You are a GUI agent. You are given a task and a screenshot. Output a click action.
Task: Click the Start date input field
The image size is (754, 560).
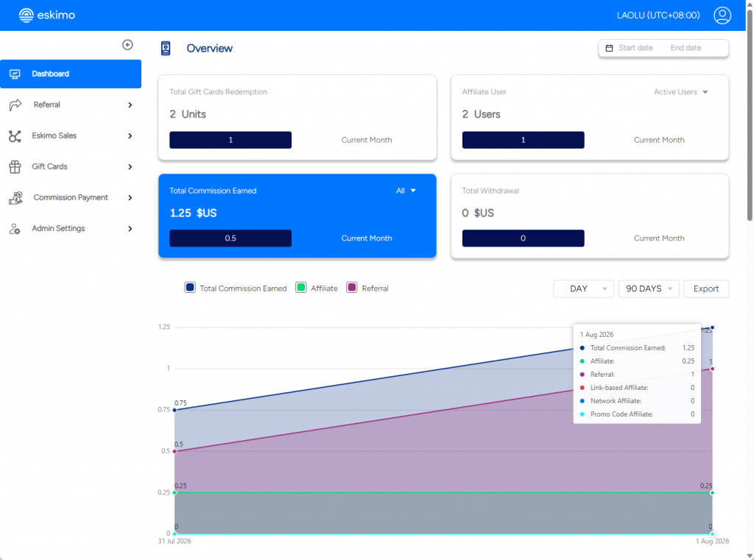(x=635, y=48)
